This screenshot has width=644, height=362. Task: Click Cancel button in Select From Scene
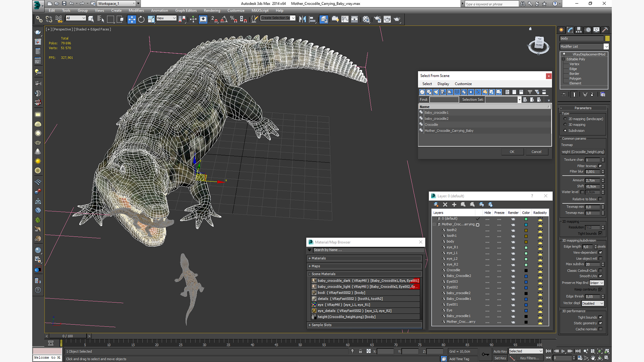point(537,152)
